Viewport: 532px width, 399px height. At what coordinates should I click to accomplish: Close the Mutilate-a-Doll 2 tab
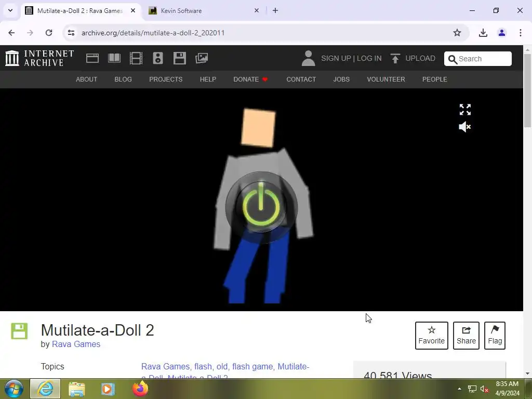click(133, 10)
